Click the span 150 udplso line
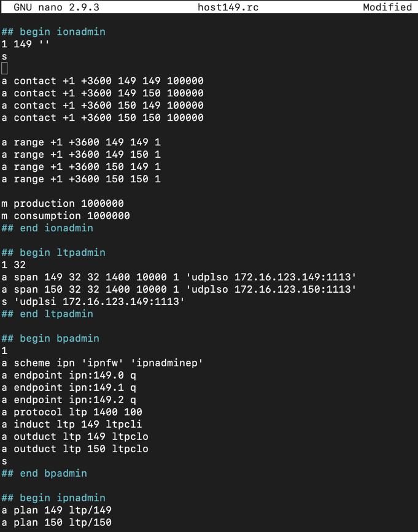 (x=179, y=290)
